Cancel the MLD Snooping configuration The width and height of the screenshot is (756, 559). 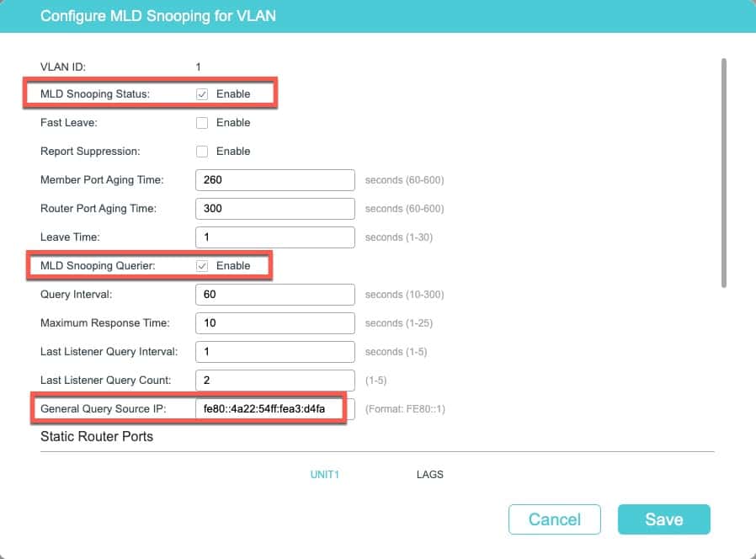(555, 519)
